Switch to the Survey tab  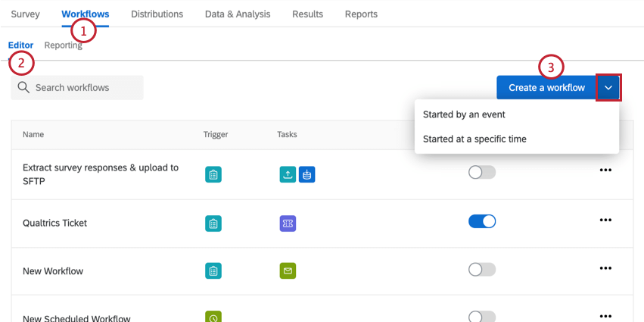[x=26, y=14]
